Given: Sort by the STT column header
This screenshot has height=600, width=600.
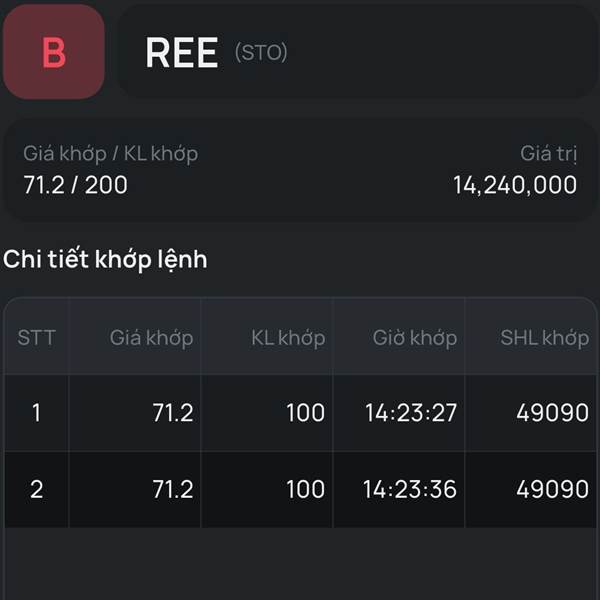Looking at the screenshot, I should (36, 337).
